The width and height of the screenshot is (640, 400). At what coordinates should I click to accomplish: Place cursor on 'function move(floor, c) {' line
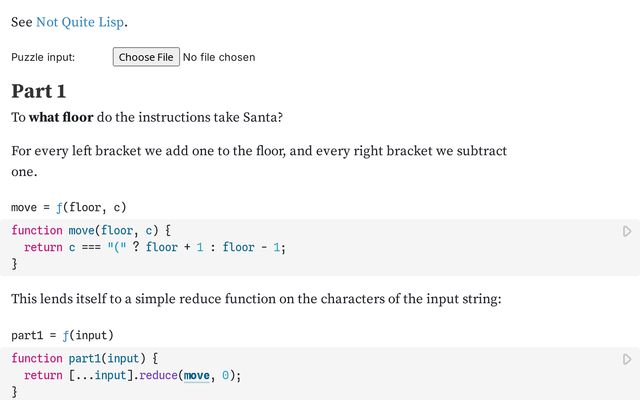[x=91, y=231]
